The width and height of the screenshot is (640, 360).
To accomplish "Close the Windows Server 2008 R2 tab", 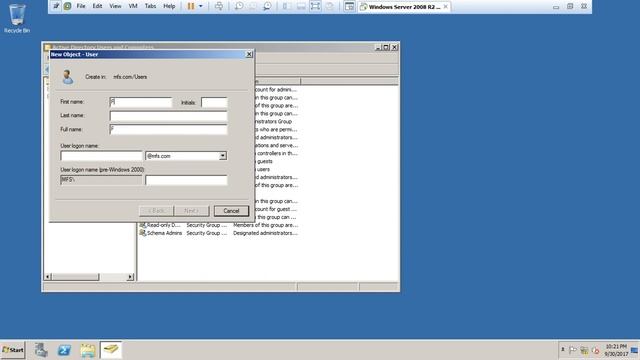I will click(446, 7).
